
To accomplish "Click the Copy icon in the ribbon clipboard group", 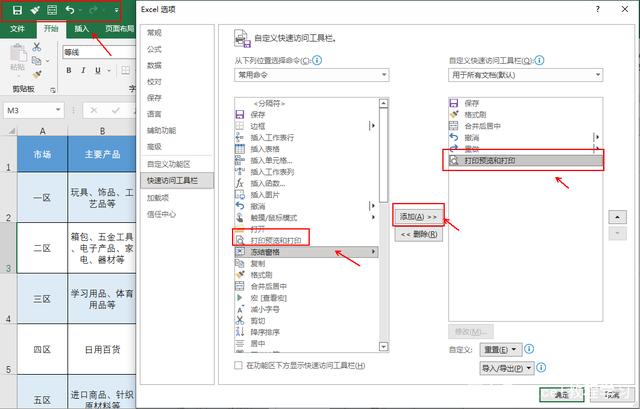I will [37, 61].
